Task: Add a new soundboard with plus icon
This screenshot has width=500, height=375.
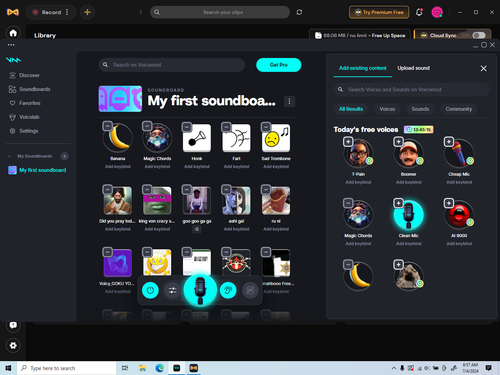Action: [64, 156]
